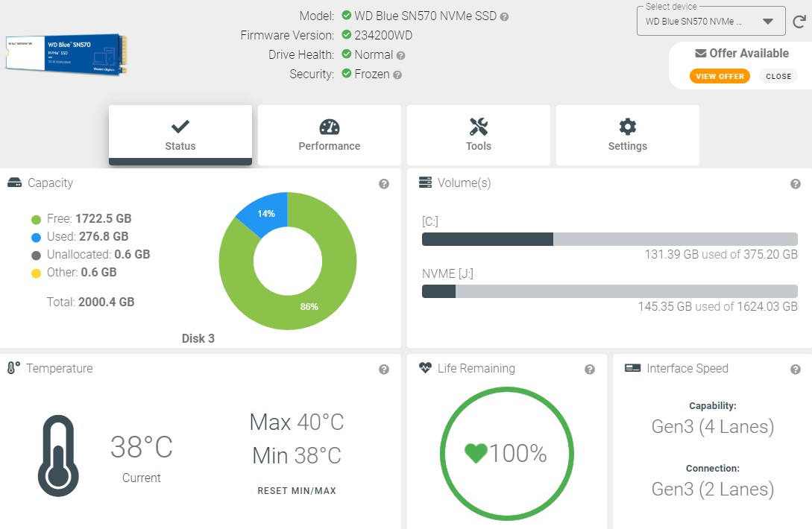Open help for the Volume(s) panel
This screenshot has height=529, width=812.
tap(796, 184)
